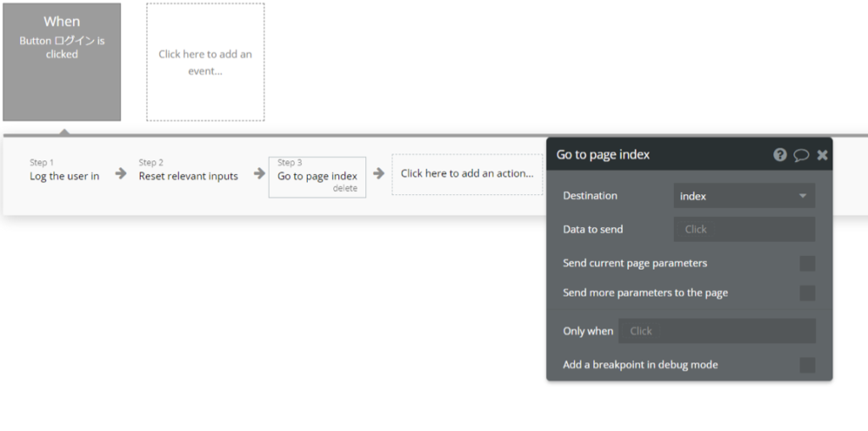868x431 pixels.
Task: Click the Only when condition field
Action: pyautogui.click(x=716, y=331)
